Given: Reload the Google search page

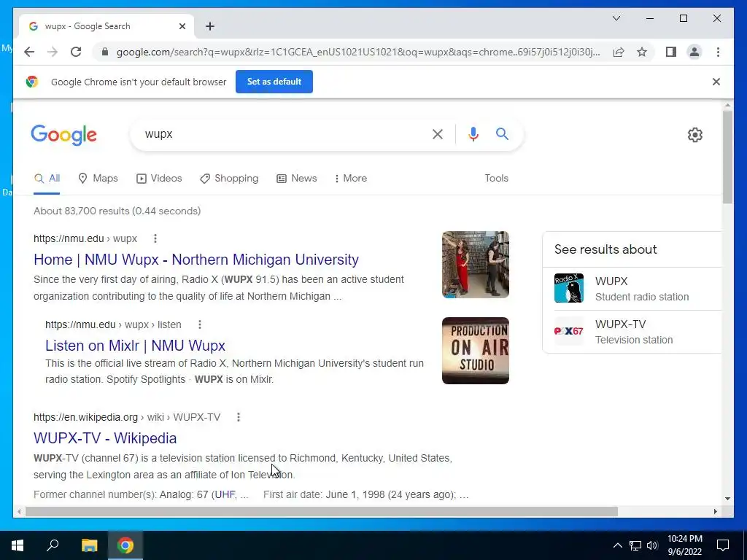Looking at the screenshot, I should coord(76,52).
